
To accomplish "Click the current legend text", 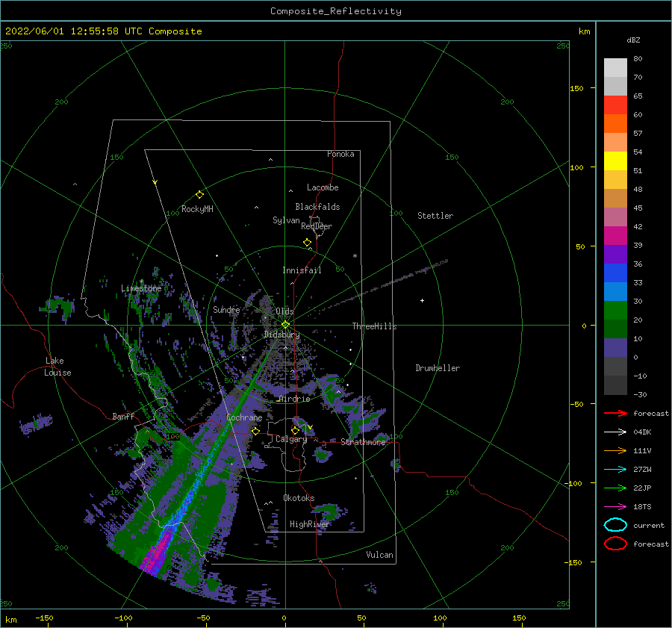I will pyautogui.click(x=649, y=525).
